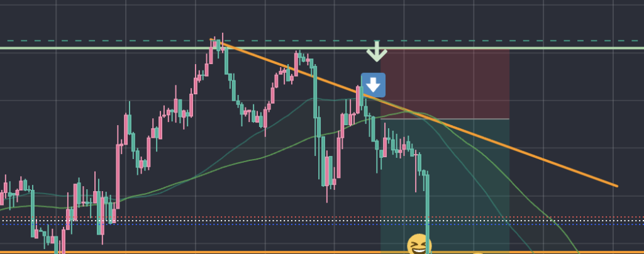
Task: Select the pale green down-arrow drawing
Action: click(377, 51)
